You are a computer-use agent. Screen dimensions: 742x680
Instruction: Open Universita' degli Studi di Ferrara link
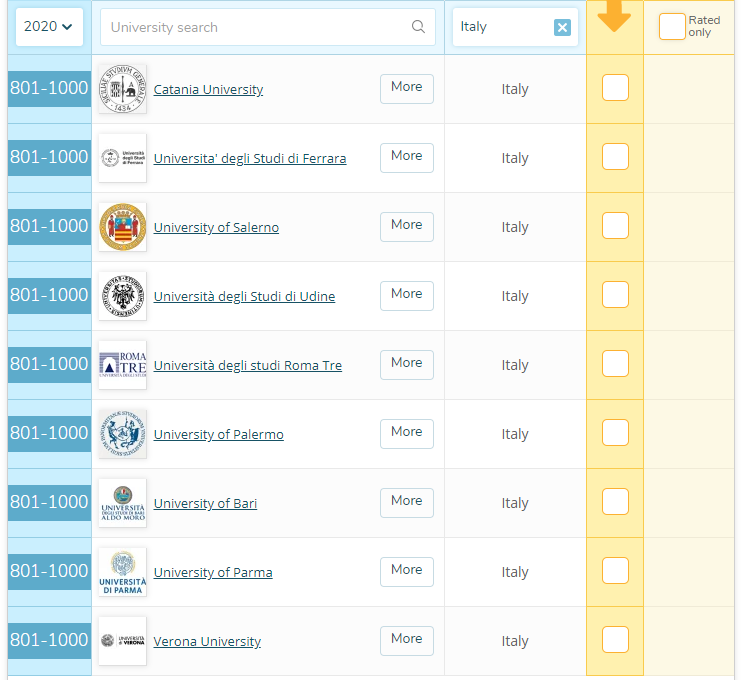pos(250,159)
